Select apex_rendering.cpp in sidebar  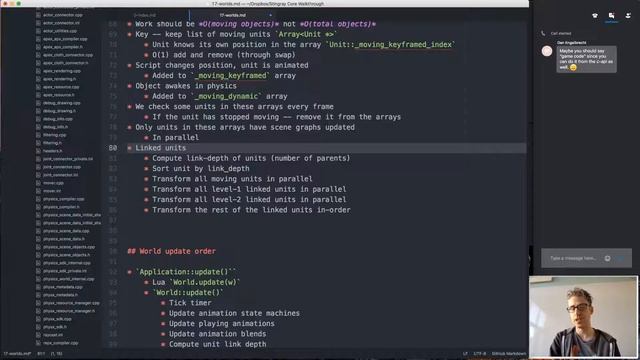[x=62, y=71]
